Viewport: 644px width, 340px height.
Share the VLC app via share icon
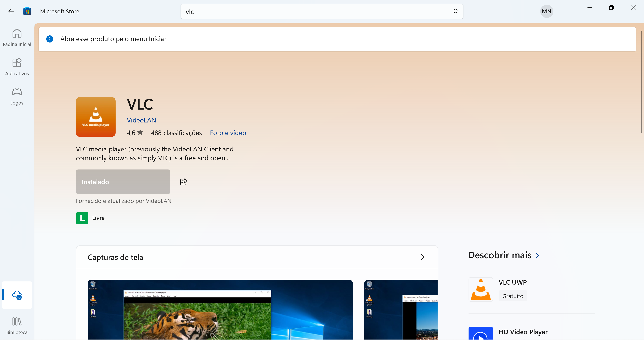pos(183,182)
